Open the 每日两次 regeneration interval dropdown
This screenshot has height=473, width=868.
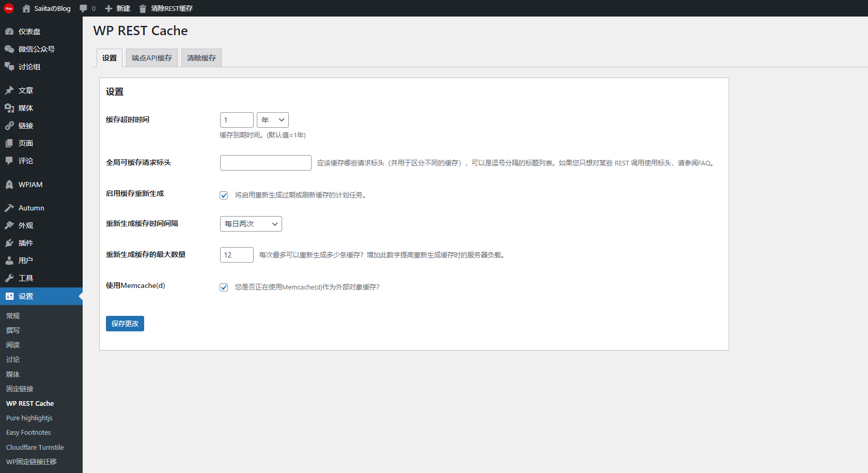coord(251,223)
